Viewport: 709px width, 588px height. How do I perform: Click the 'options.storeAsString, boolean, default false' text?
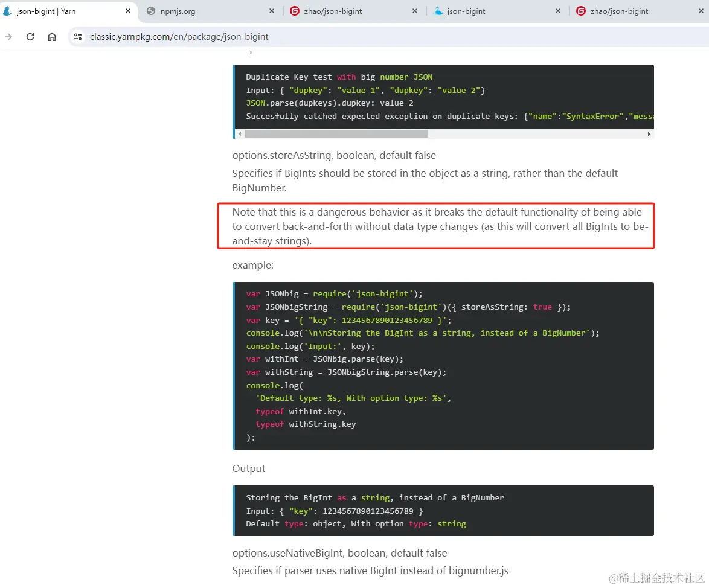pos(334,155)
